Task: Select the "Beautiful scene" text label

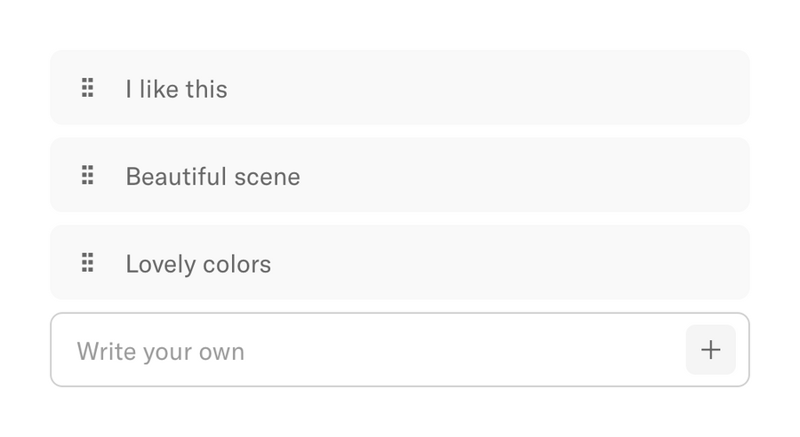Action: 212,177
